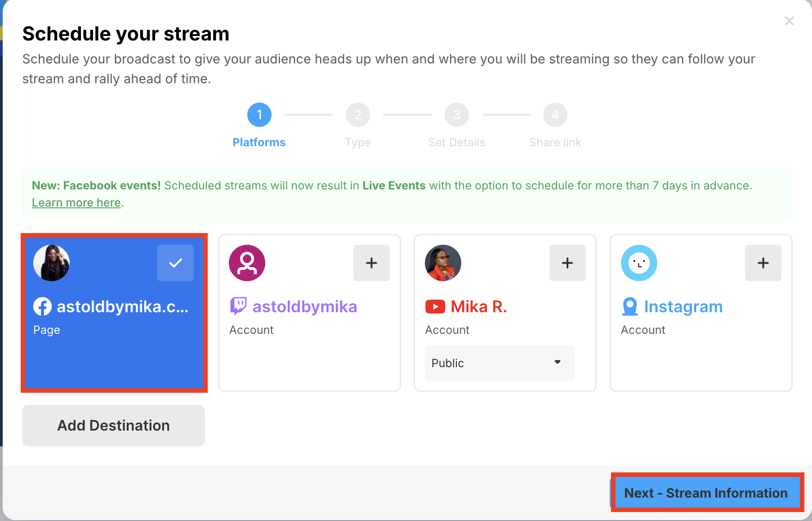Open the Learn more here link
Screen dimensions: 812x521
(x=76, y=203)
